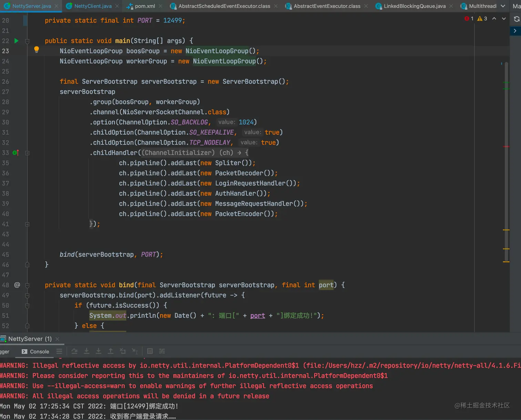Click the Drop Frame debugger icon
Screen dimensions: 521x420
[123, 351]
